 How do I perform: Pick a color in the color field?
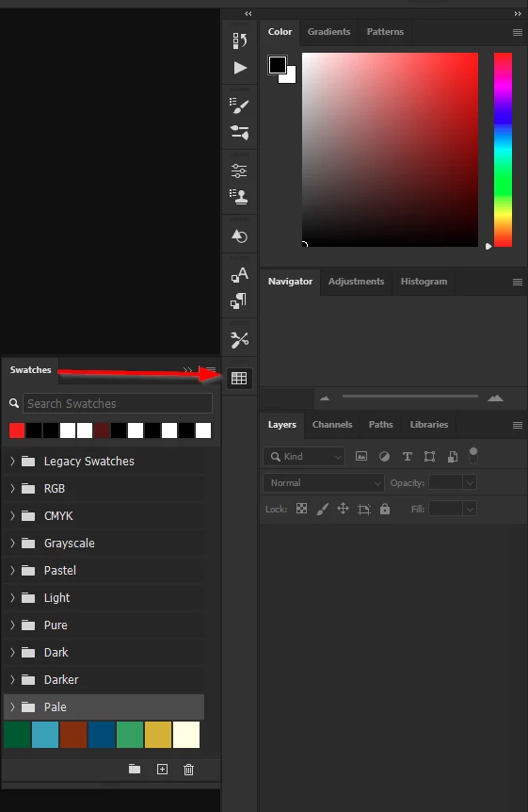click(x=390, y=150)
